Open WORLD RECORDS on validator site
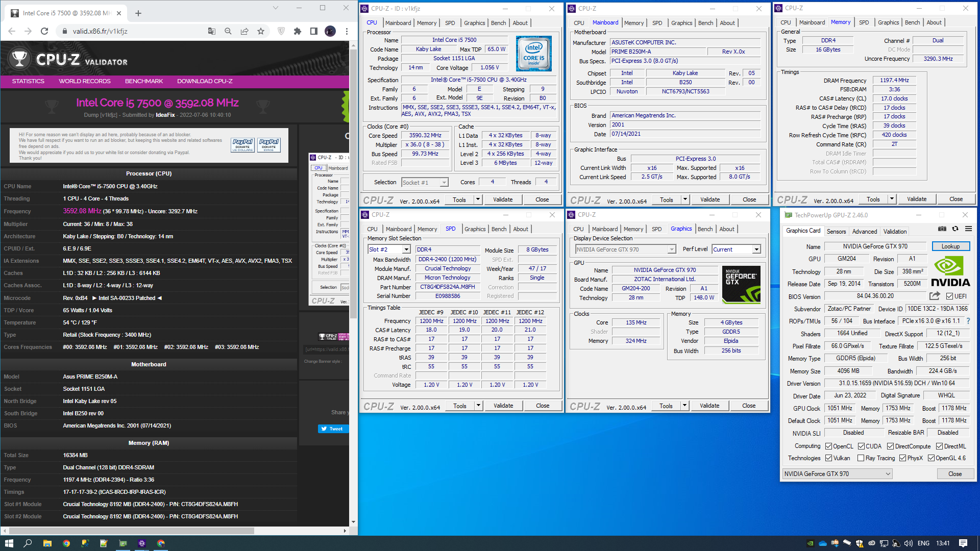 (85, 81)
